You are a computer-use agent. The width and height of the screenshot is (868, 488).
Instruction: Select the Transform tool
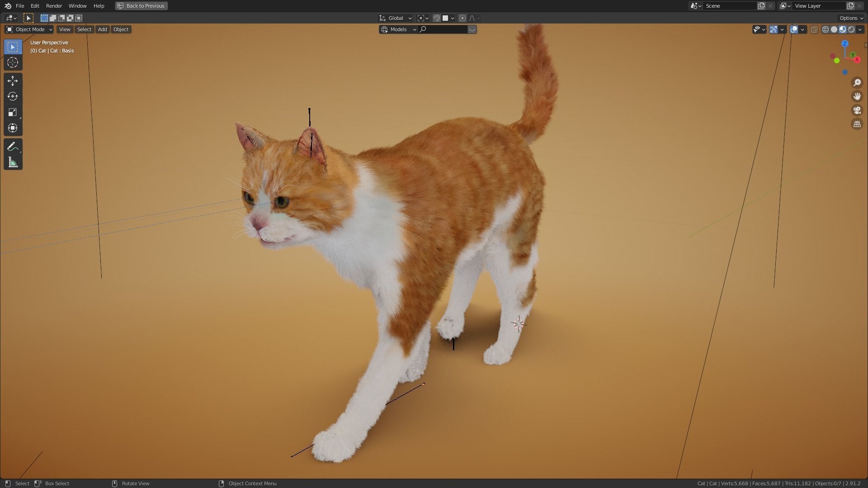tap(13, 128)
